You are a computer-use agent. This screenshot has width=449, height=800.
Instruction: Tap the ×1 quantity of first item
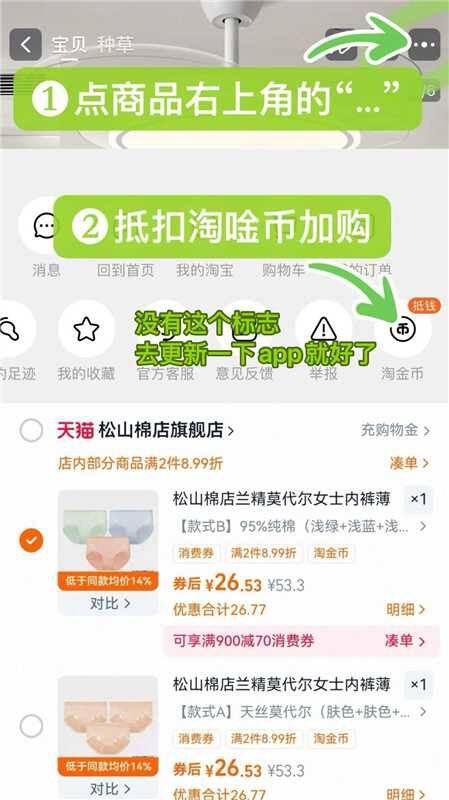pos(418,499)
